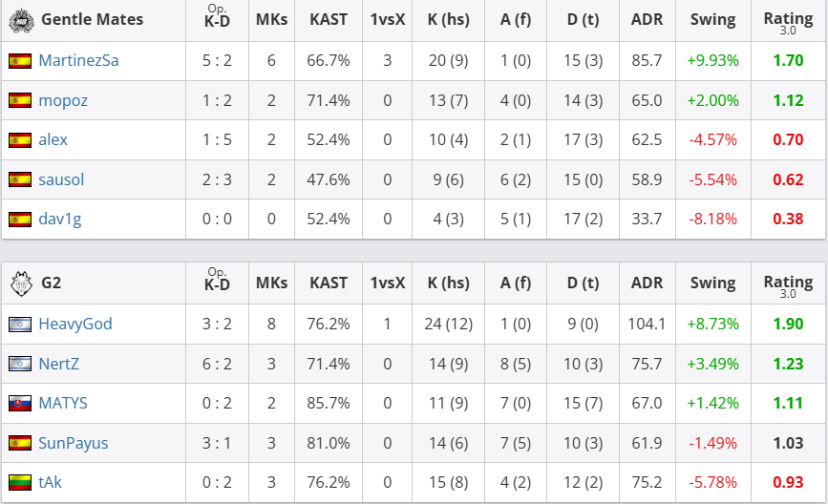Click the G2 team logo

click(19, 283)
